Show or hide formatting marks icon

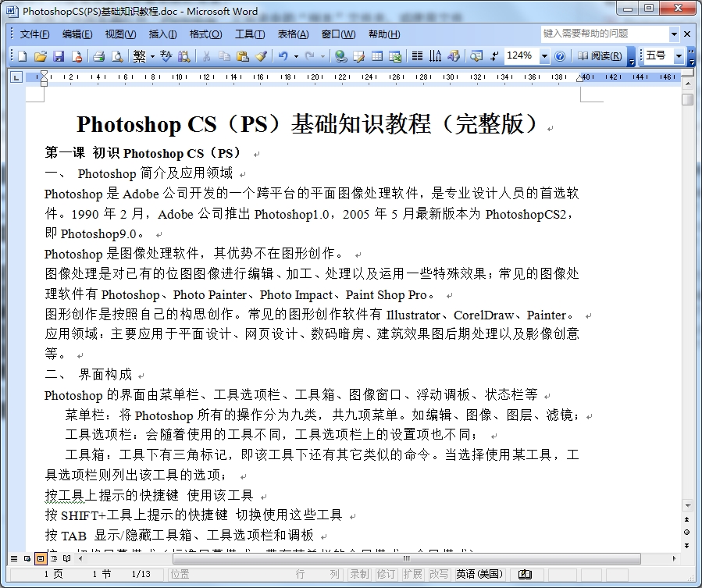click(494, 56)
